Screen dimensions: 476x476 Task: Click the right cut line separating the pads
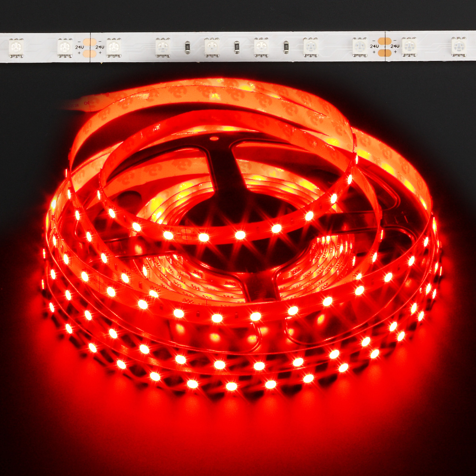[385, 48]
